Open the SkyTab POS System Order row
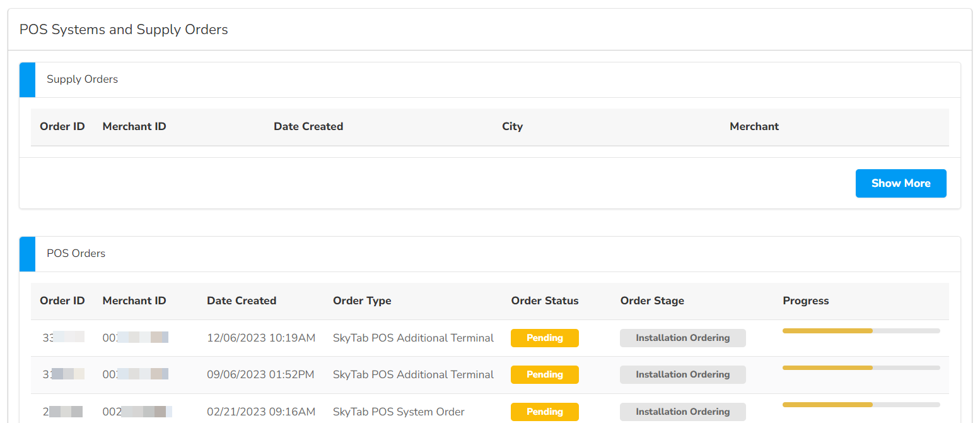Screen dimensions: 980x423 [x=399, y=412]
